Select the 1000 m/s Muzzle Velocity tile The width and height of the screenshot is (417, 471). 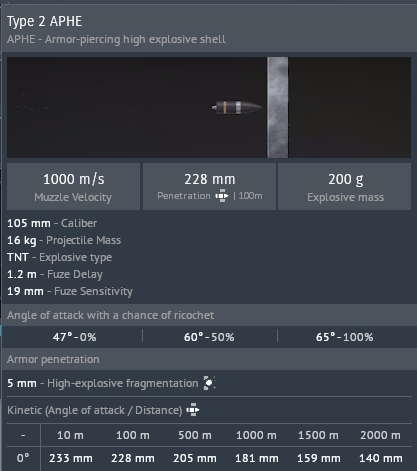(x=73, y=187)
